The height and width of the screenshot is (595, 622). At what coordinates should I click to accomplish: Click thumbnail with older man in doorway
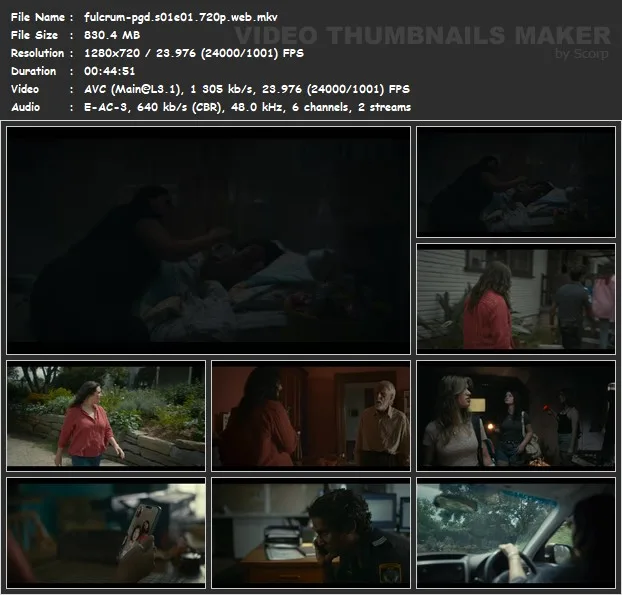pos(311,415)
